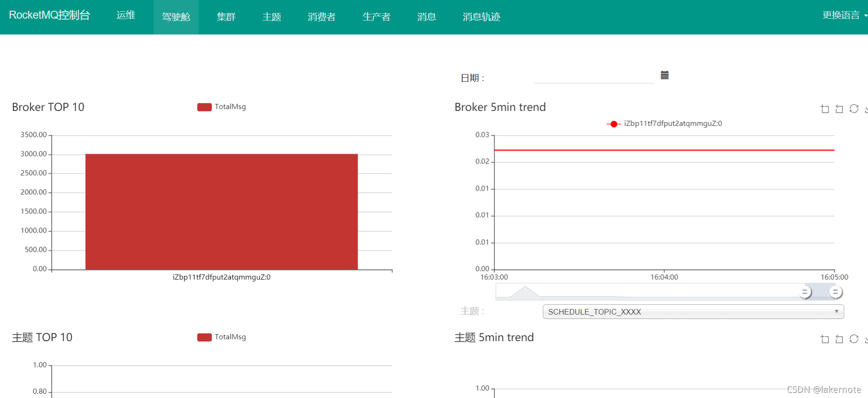Click the Broker 5min trend title
This screenshot has width=868, height=398.
pyautogui.click(x=500, y=107)
